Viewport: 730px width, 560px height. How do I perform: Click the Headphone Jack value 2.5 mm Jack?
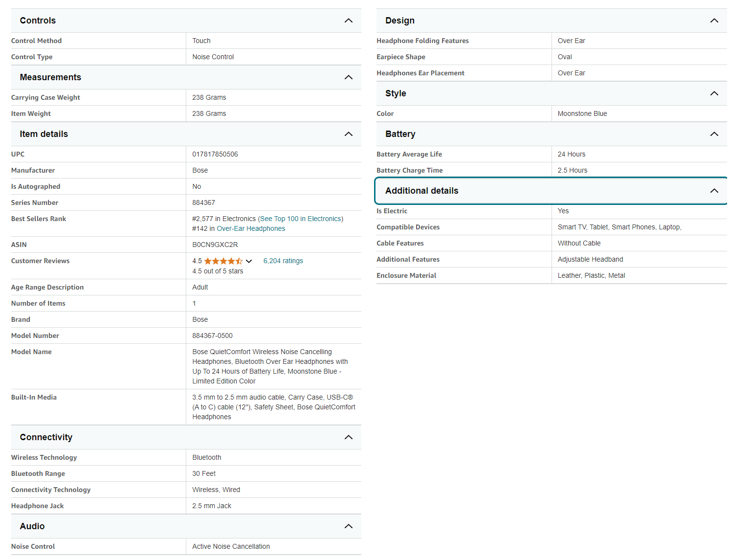(x=212, y=506)
